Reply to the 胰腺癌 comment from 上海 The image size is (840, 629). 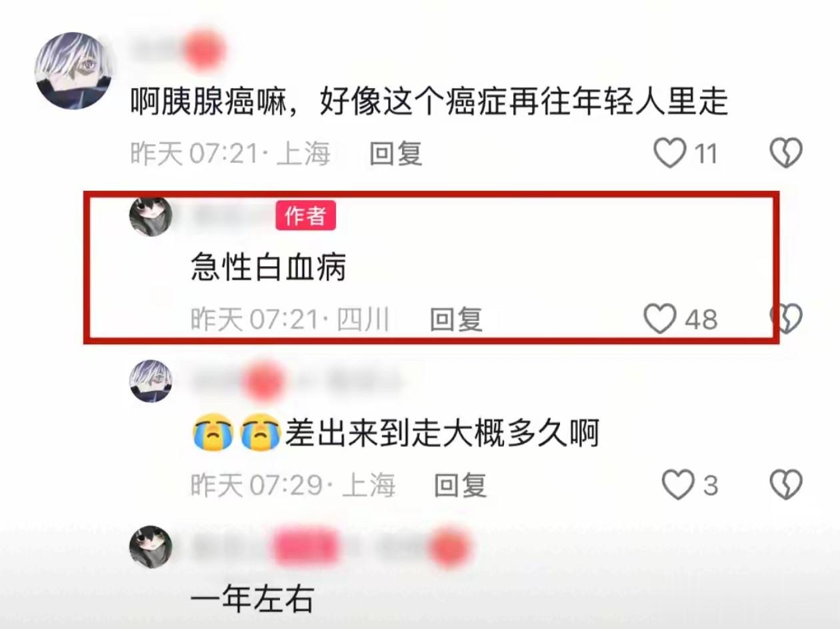(x=396, y=154)
